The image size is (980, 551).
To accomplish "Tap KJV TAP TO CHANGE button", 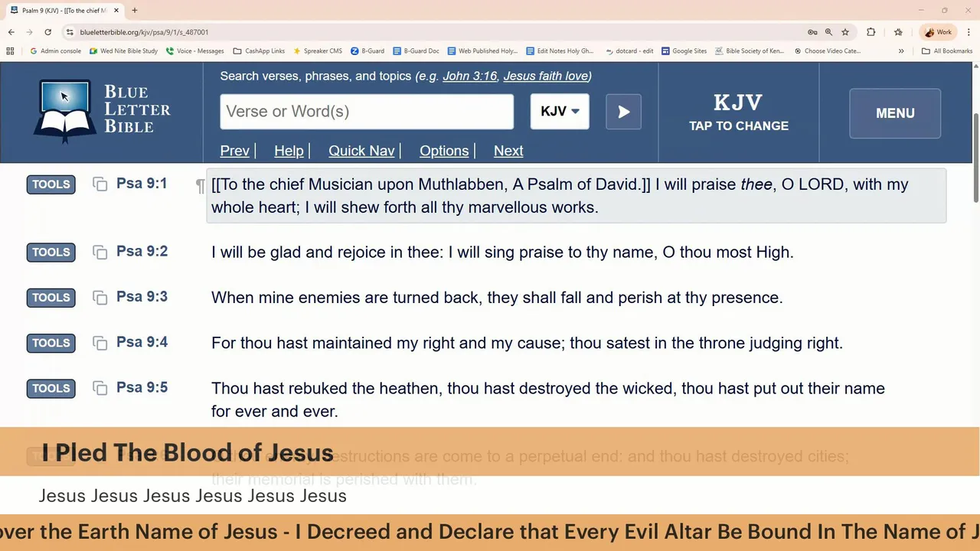I will pyautogui.click(x=739, y=112).
